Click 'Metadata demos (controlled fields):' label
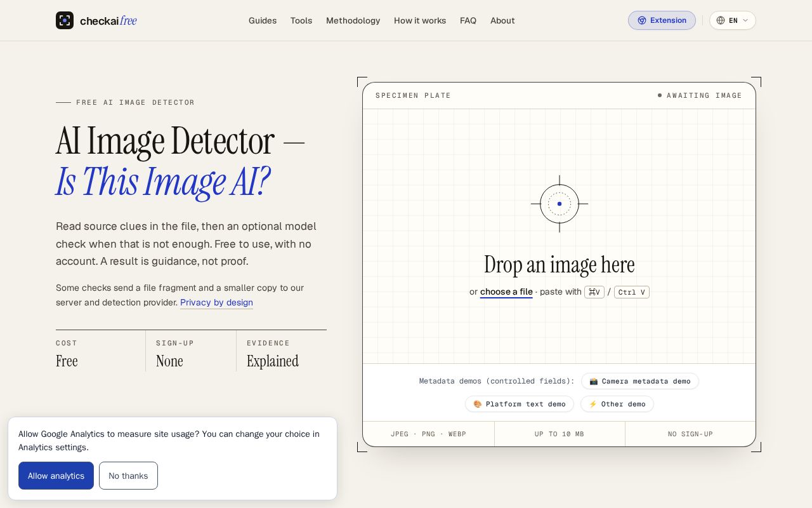 (x=497, y=381)
